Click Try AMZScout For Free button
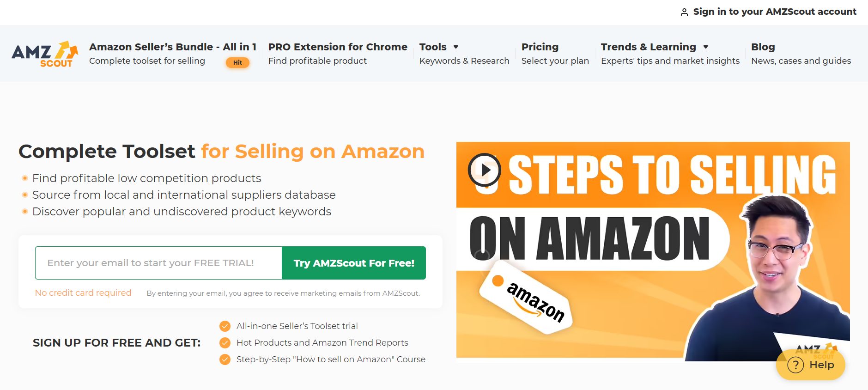The height and width of the screenshot is (390, 868). click(x=354, y=263)
